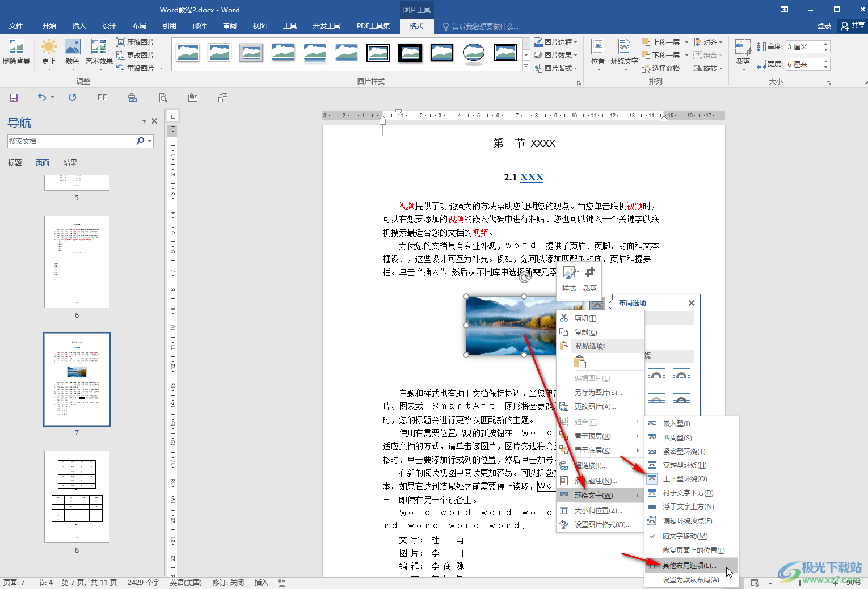868x589 pixels.
Task: Open Wrap Text (环绕文字) context submenu
Action: [600, 495]
